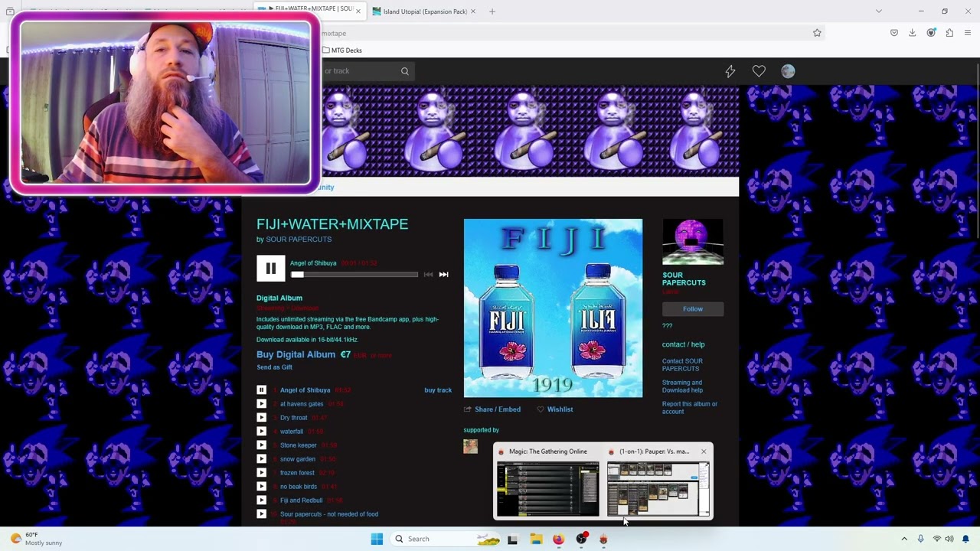Play the snow garden track
The image size is (980, 551).
click(261, 459)
